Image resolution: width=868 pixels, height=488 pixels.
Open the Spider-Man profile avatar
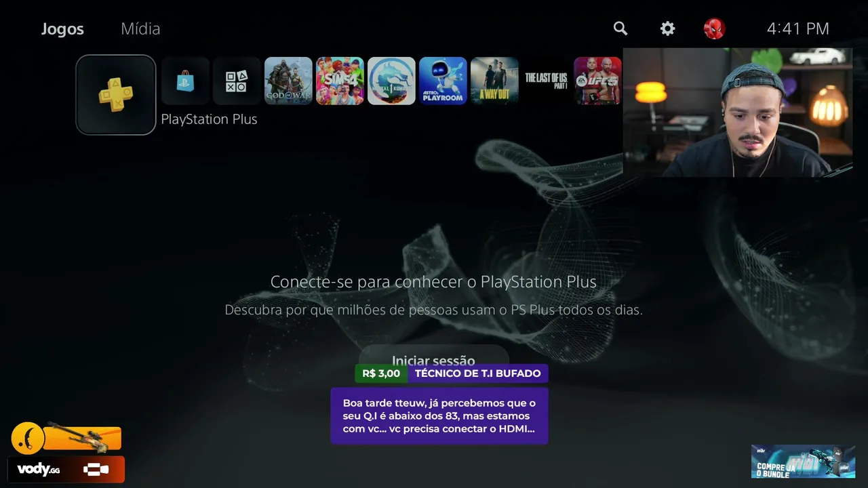click(x=714, y=28)
